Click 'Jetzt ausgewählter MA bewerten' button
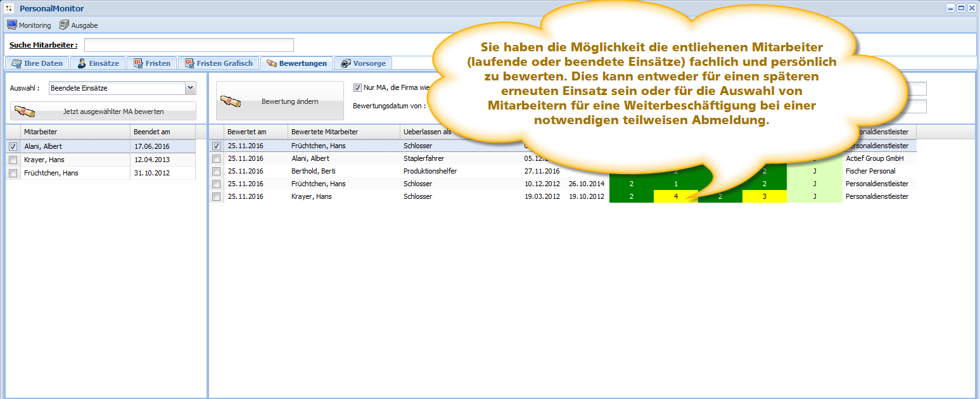The height and width of the screenshot is (399, 980). click(x=103, y=111)
